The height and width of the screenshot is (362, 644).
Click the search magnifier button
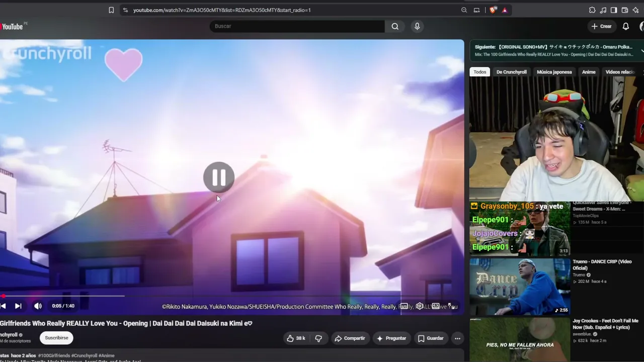(395, 26)
